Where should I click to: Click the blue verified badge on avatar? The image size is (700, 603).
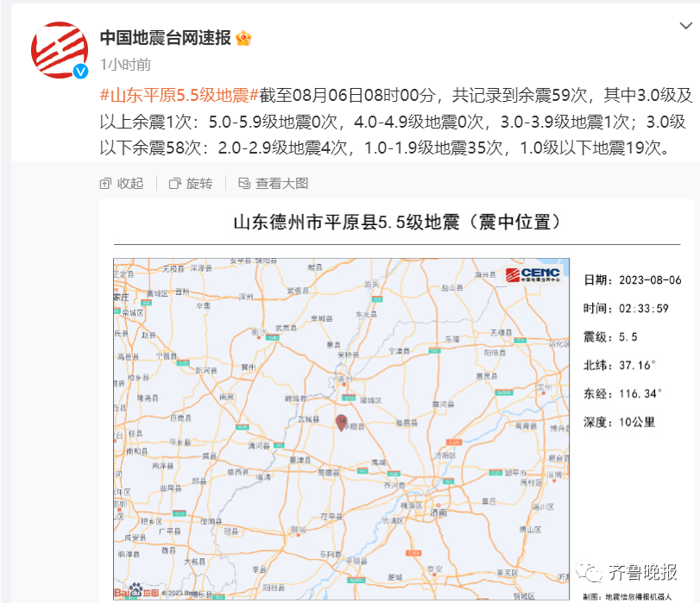tap(81, 71)
